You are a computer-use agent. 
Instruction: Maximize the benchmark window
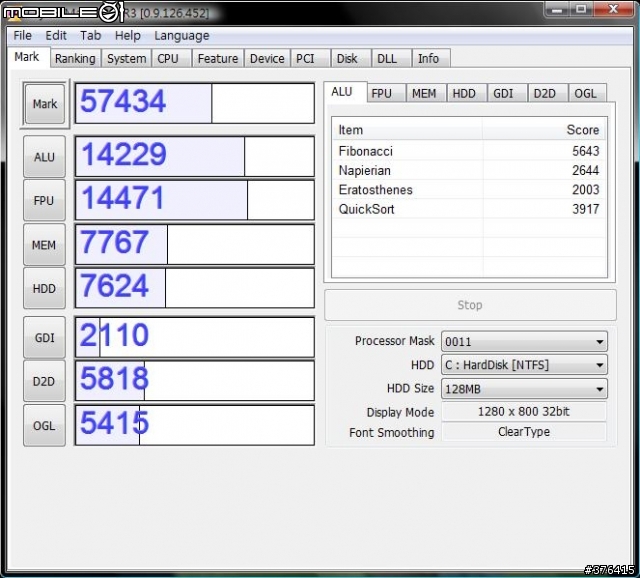(x=581, y=9)
